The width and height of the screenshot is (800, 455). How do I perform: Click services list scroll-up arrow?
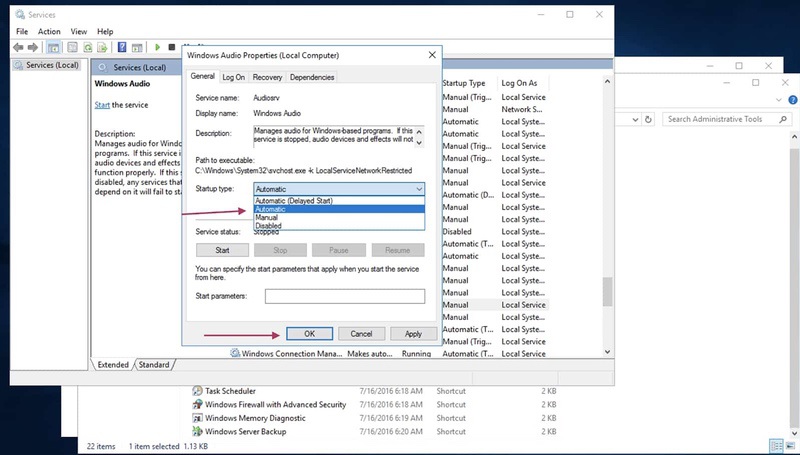coord(607,81)
